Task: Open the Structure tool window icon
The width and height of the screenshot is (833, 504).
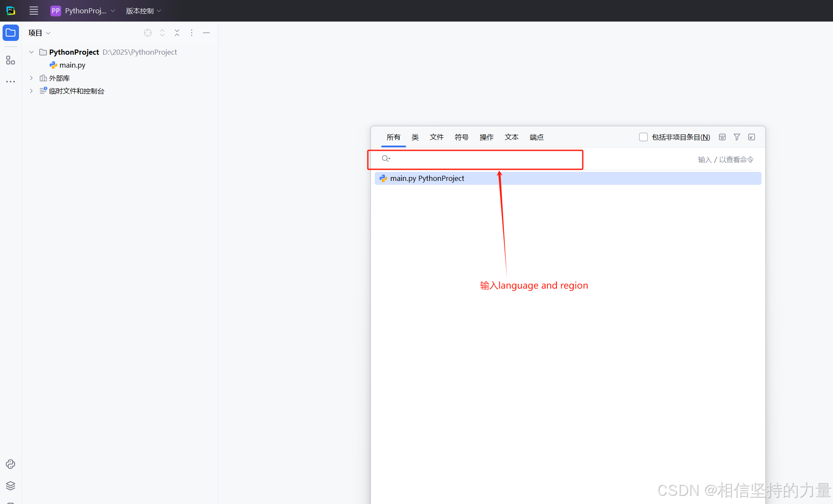Action: 11,60
